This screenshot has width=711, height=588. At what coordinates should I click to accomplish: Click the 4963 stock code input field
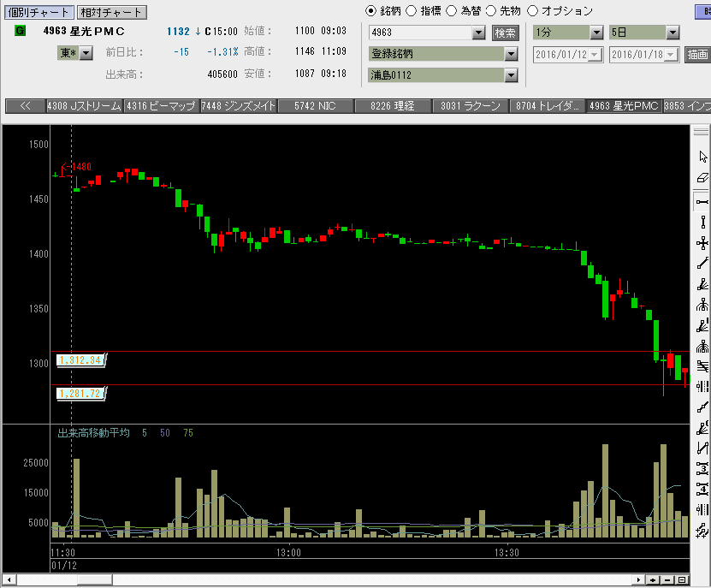(420, 33)
